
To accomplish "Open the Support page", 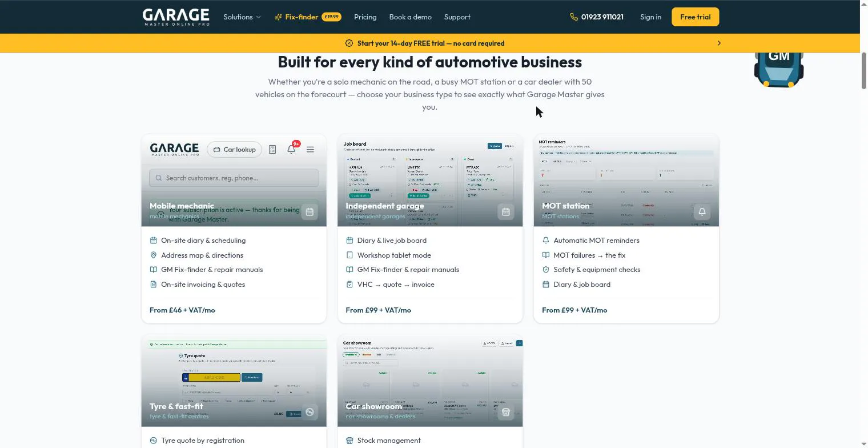I will tap(457, 17).
